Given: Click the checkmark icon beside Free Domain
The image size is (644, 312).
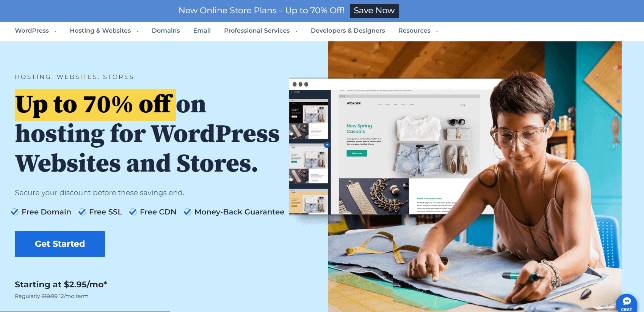Looking at the screenshot, I should (14, 212).
